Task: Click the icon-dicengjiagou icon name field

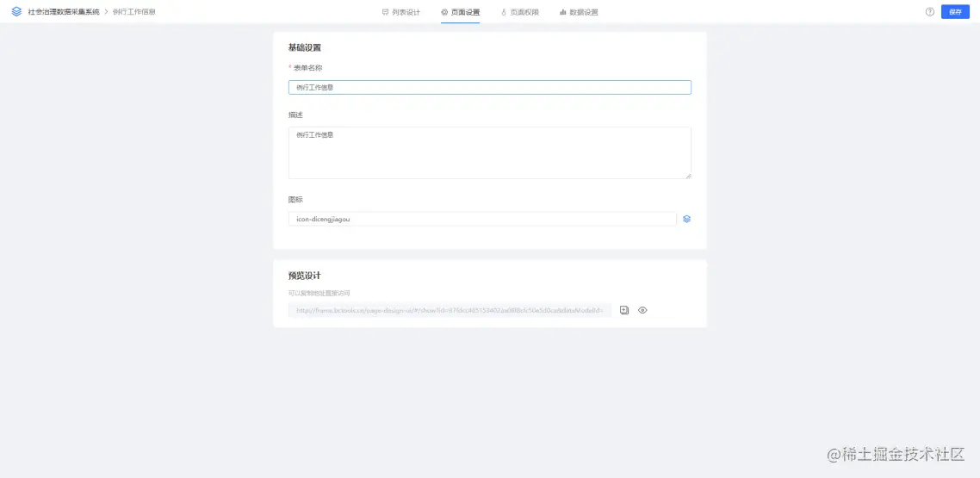Action: tap(482, 219)
